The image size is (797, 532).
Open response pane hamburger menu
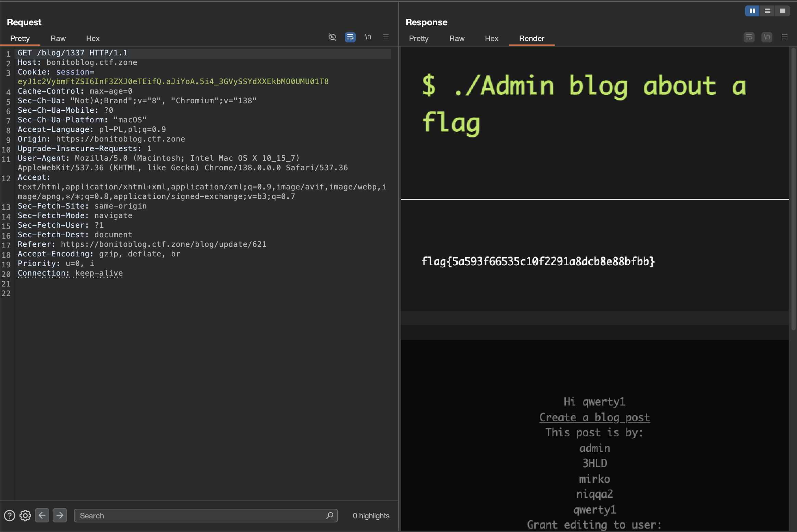click(785, 37)
